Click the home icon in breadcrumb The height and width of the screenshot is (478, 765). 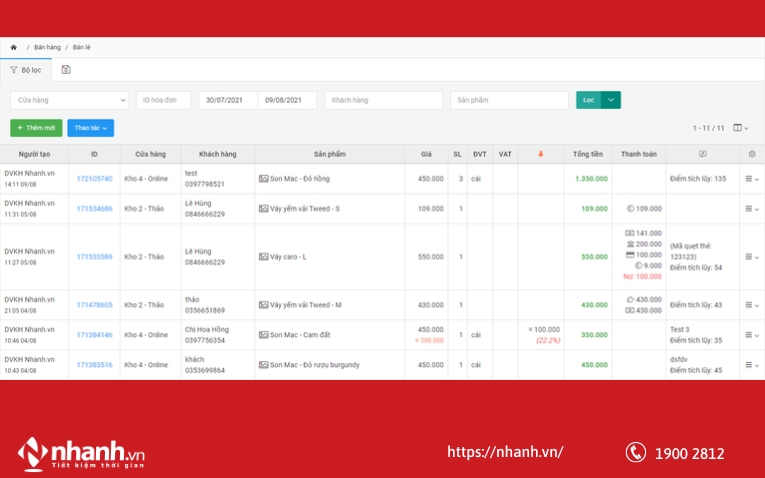tap(14, 47)
